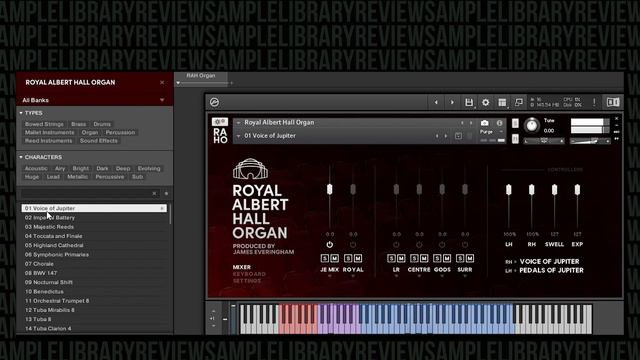Solo the GODS channel

437,258
